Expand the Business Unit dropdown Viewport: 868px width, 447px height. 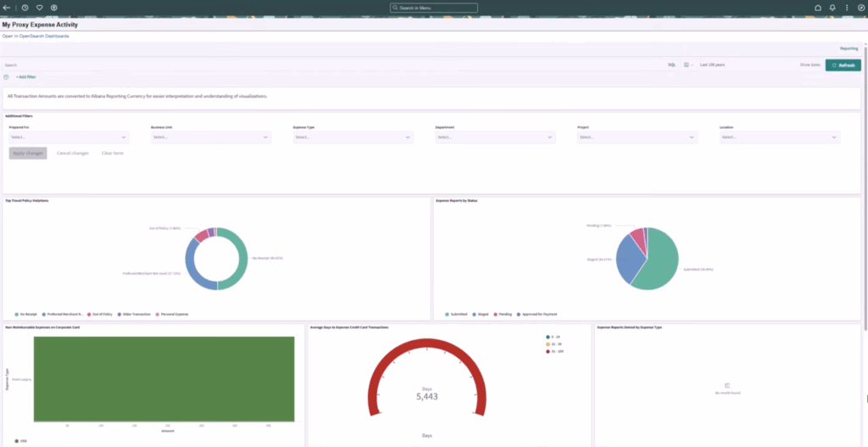211,137
